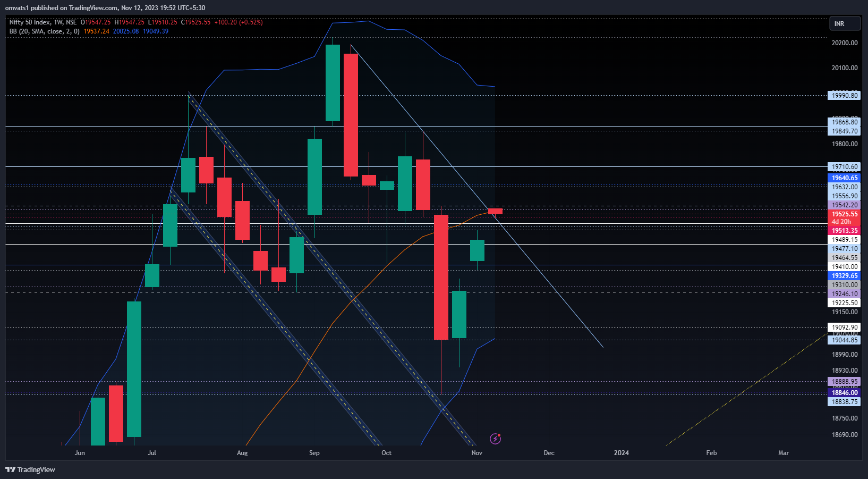Image resolution: width=868 pixels, height=479 pixels.
Task: Click the 19868.80 price label
Action: 844,122
